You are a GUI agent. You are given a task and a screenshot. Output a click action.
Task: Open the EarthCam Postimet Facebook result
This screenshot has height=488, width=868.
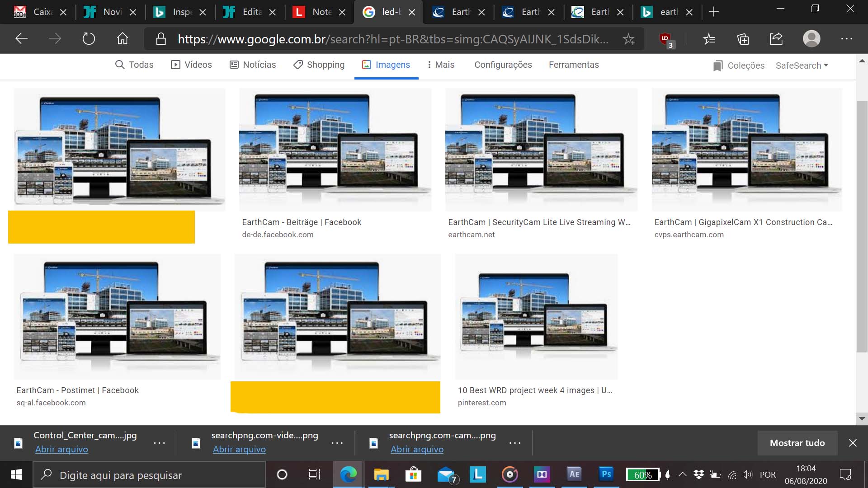[77, 390]
